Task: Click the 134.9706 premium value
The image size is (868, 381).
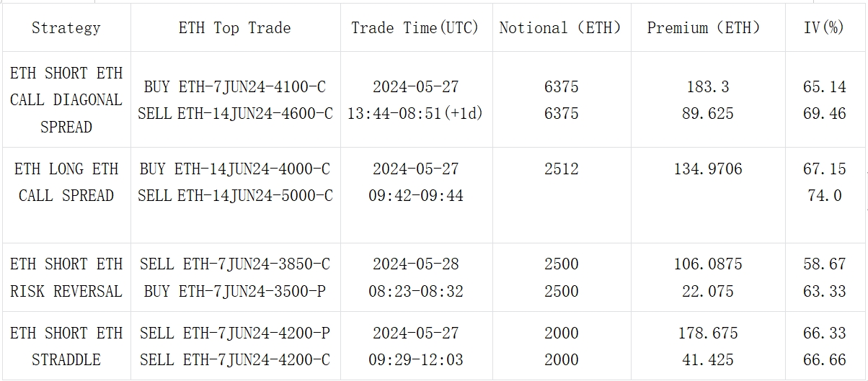Action: pyautogui.click(x=708, y=169)
